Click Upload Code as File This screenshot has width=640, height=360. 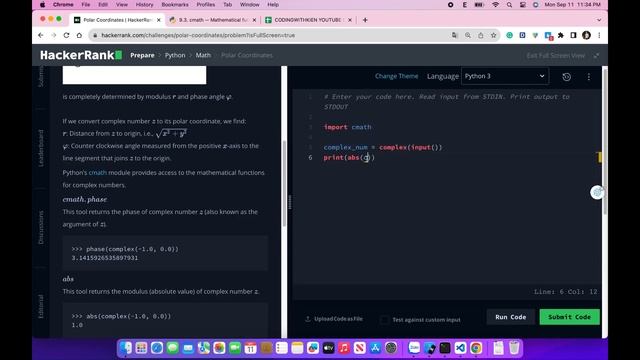tap(334, 319)
